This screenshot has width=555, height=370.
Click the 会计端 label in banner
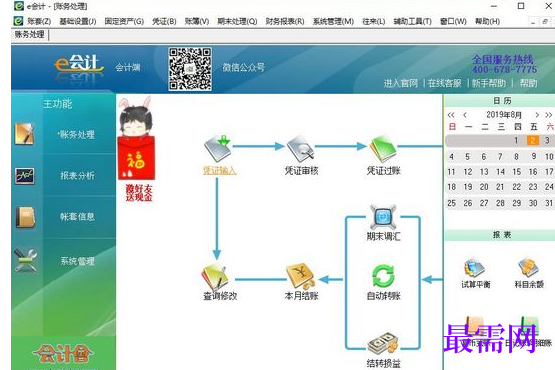(128, 67)
